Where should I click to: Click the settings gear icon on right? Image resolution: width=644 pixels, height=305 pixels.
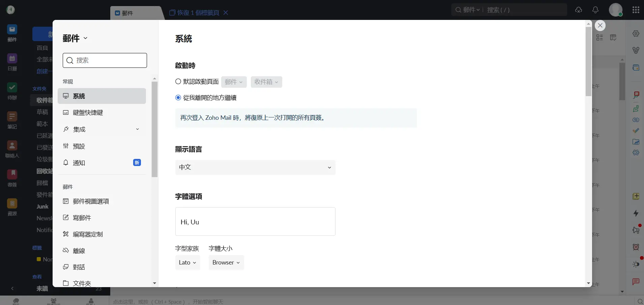pyautogui.click(x=636, y=33)
